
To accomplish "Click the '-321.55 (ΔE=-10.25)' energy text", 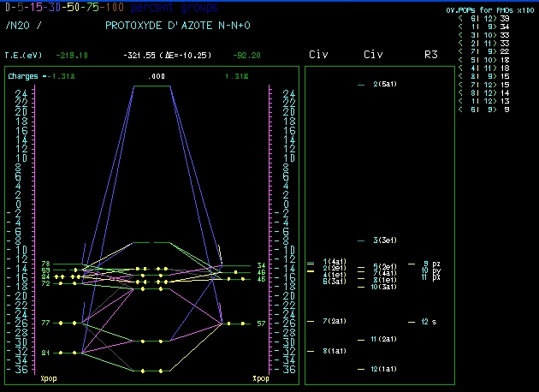I will pos(168,55).
